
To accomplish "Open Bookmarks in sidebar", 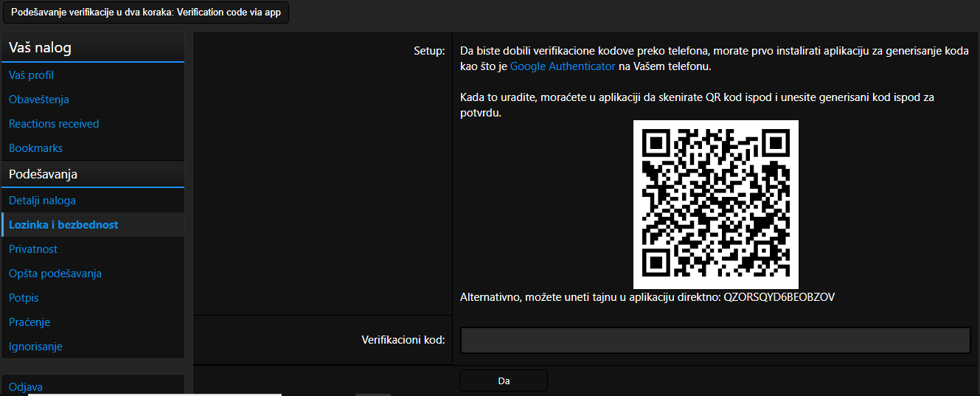I will point(35,148).
